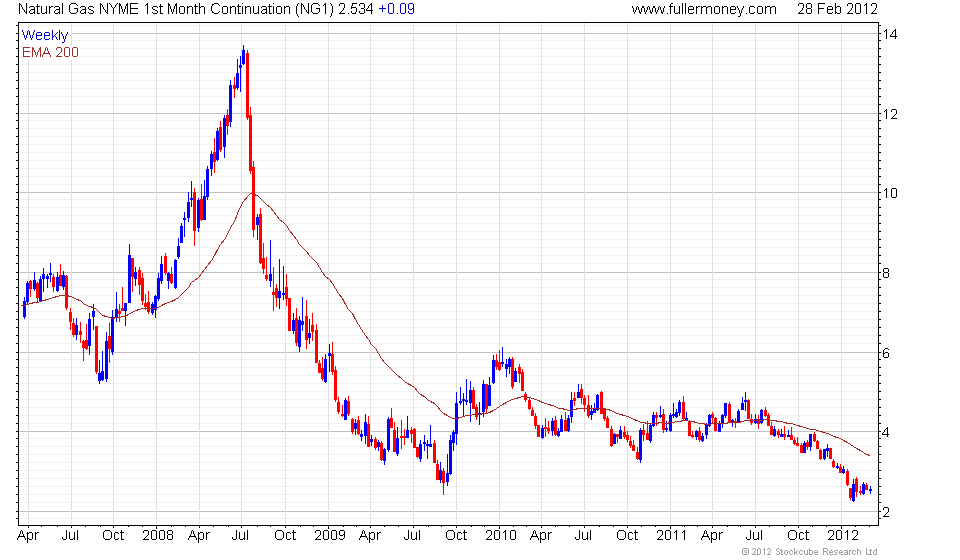The width and height of the screenshot is (960, 560).
Task: Click the September 2009 low candle near 2.5
Action: coord(444,480)
